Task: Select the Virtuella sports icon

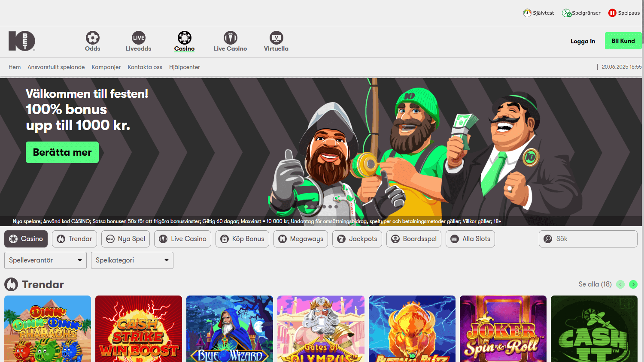Action: pos(276,38)
